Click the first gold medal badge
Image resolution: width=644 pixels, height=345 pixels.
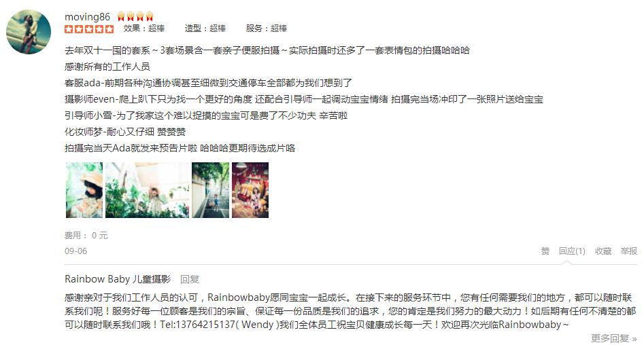[x=121, y=16]
